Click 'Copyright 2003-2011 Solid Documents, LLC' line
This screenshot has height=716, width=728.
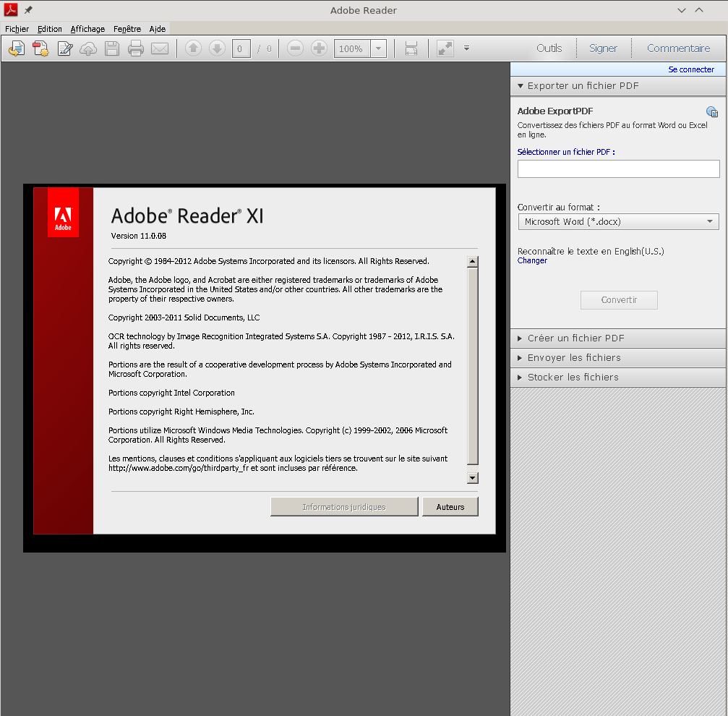[184, 317]
